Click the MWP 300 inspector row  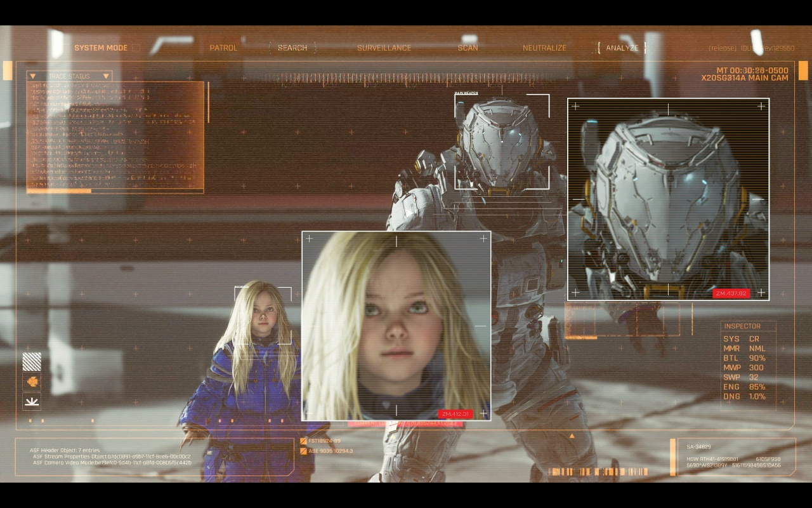(x=743, y=368)
